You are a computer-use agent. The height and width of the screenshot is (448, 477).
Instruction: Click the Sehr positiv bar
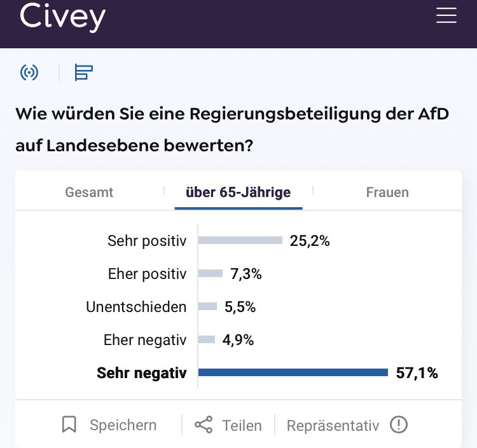coord(240,240)
